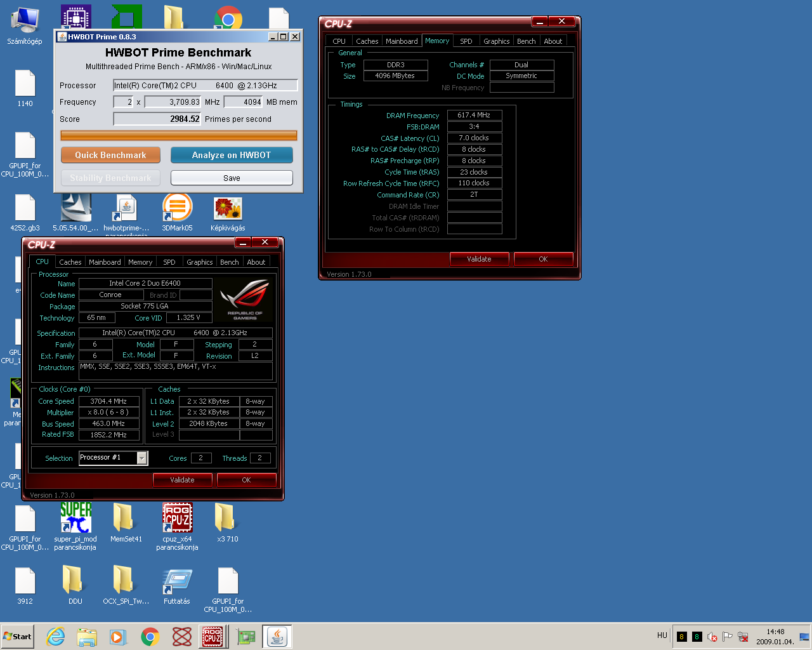This screenshot has width=812, height=650.
Task: Click the Bus Speed value 463.0 MHz
Action: tap(109, 423)
